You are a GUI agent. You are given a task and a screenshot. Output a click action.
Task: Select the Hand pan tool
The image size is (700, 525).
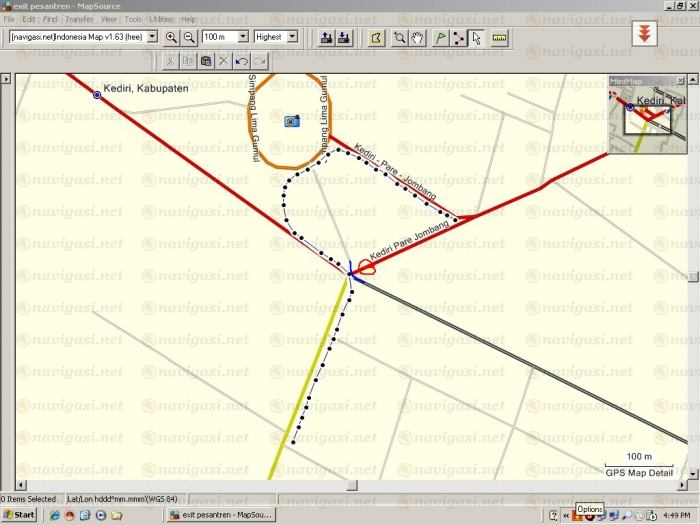pyautogui.click(x=417, y=37)
